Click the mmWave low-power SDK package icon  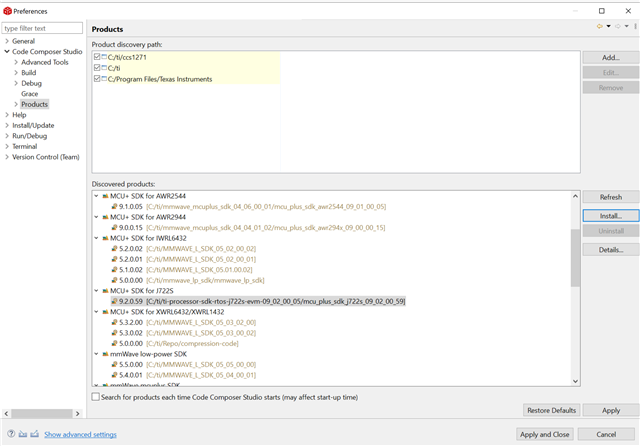coord(105,354)
